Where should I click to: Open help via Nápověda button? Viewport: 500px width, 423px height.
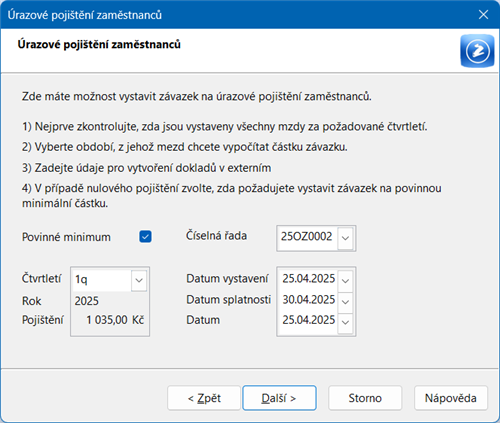451,398
